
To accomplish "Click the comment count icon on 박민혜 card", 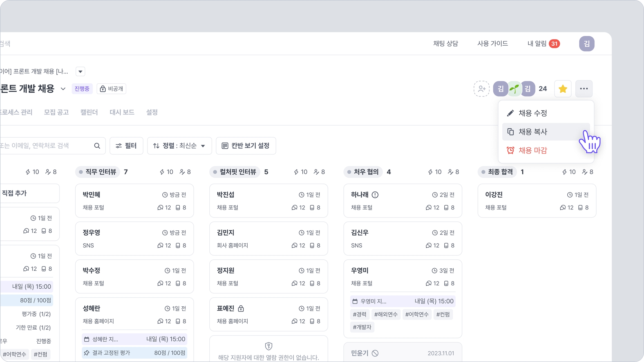I will coord(160,208).
